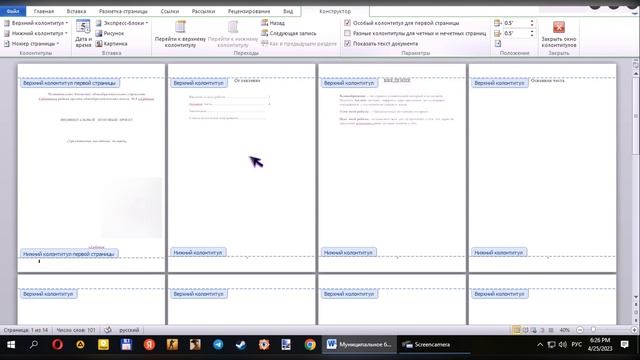Switch to the Разметка страницы tab
640x360 pixels.
[x=123, y=11]
